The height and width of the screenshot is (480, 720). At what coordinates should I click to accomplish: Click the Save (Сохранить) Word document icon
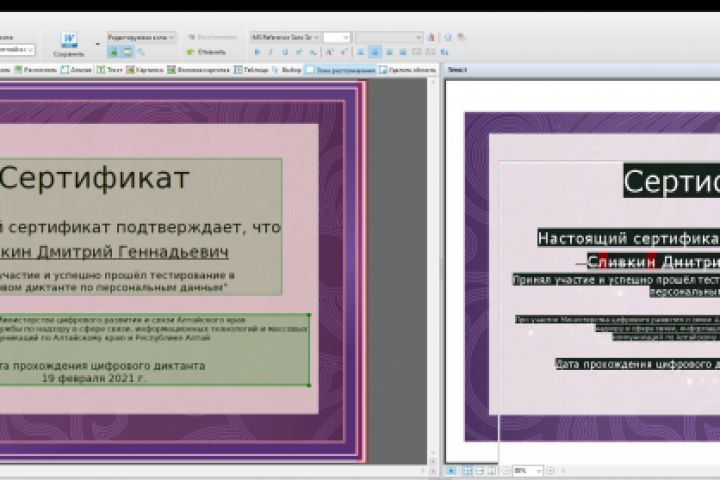(x=70, y=41)
